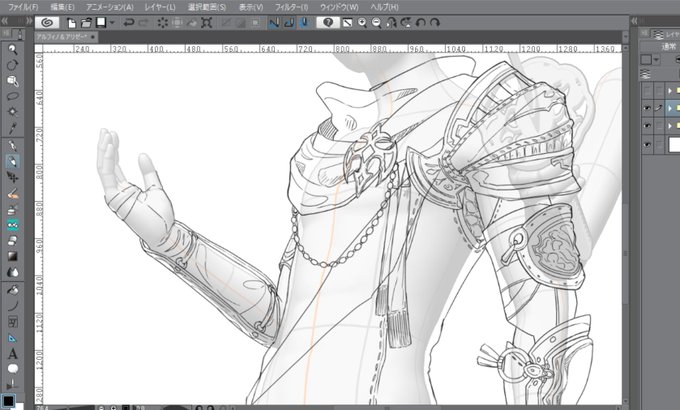The width and height of the screenshot is (680, 410).
Task: Open the フィルター(I) menu
Action: point(291,7)
